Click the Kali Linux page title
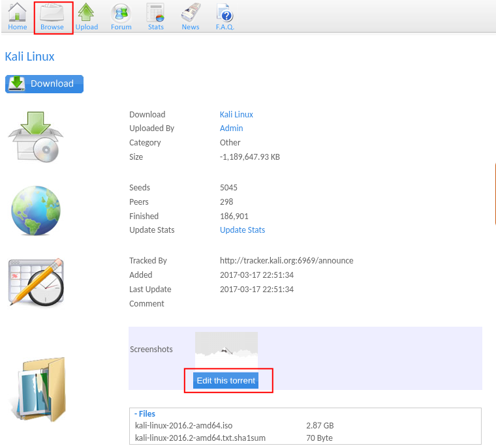 point(30,57)
